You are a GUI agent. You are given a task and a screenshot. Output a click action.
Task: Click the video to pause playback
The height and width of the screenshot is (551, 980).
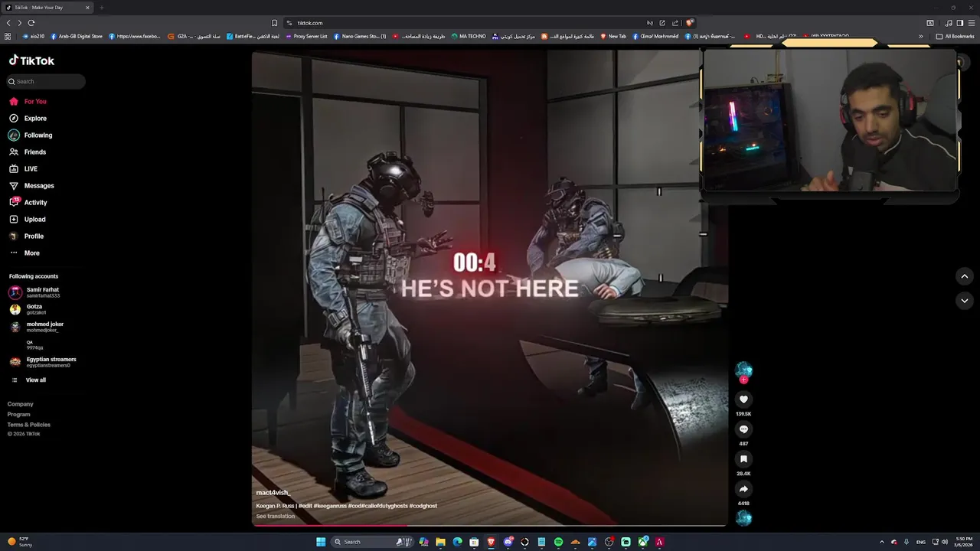(489, 288)
